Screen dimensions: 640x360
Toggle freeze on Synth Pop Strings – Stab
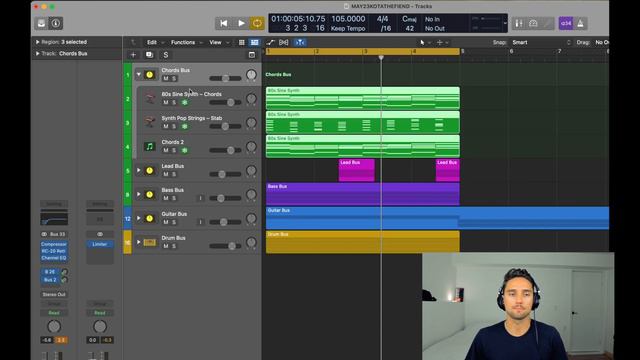pyautogui.click(x=185, y=127)
